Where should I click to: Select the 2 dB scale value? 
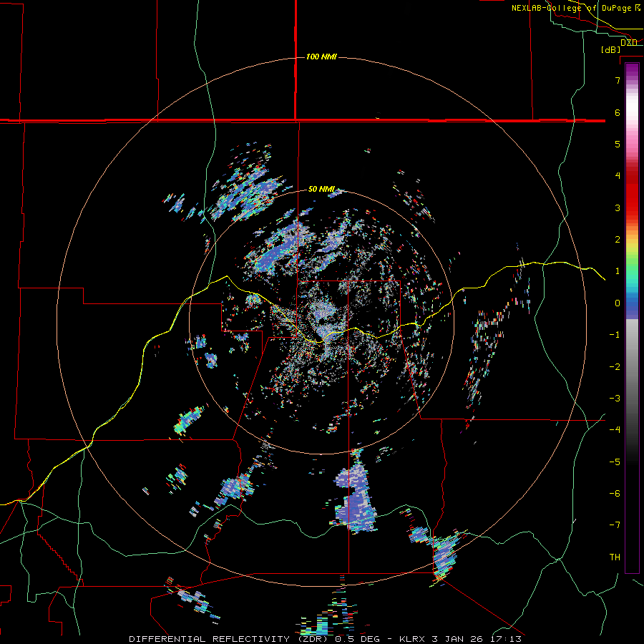[x=618, y=240]
